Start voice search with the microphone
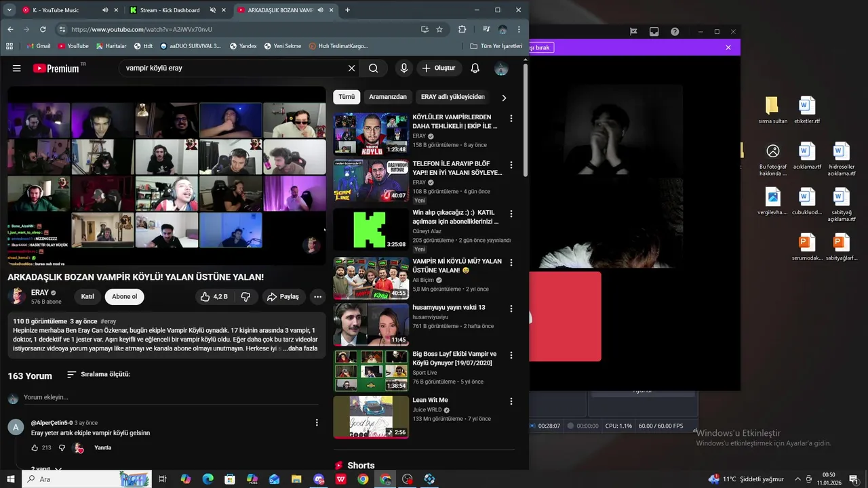 (404, 68)
